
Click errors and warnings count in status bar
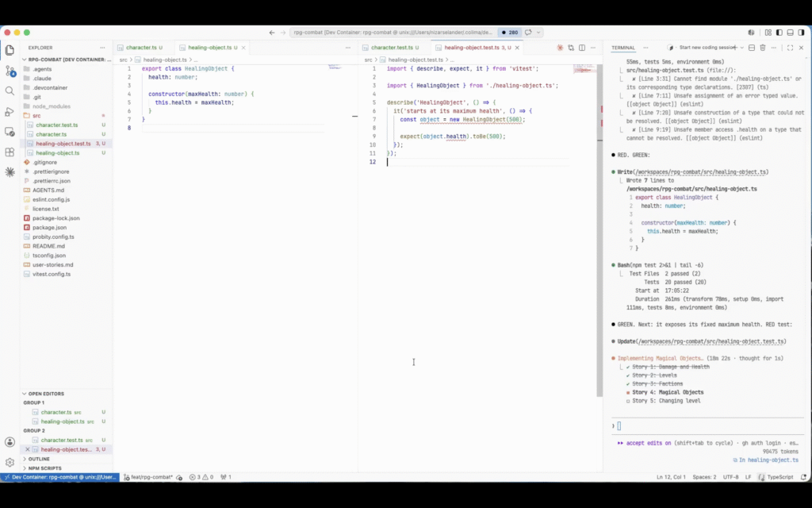tap(201, 477)
